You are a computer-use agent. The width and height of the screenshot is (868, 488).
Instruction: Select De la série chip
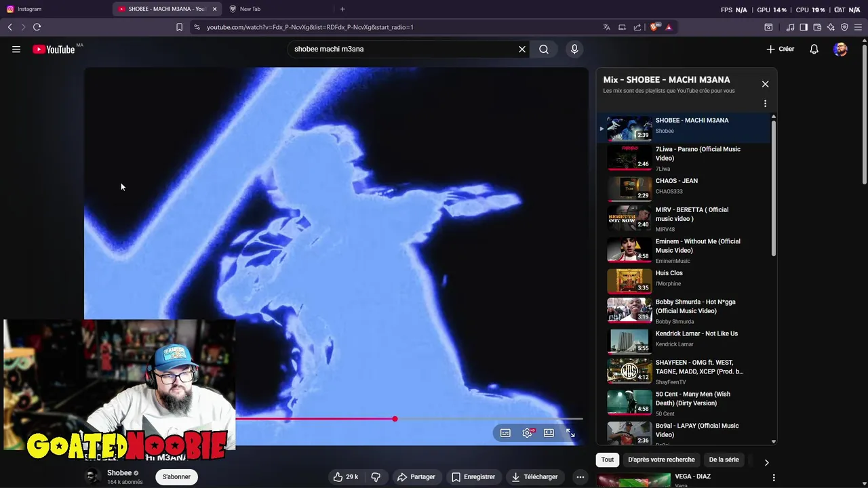point(724,460)
